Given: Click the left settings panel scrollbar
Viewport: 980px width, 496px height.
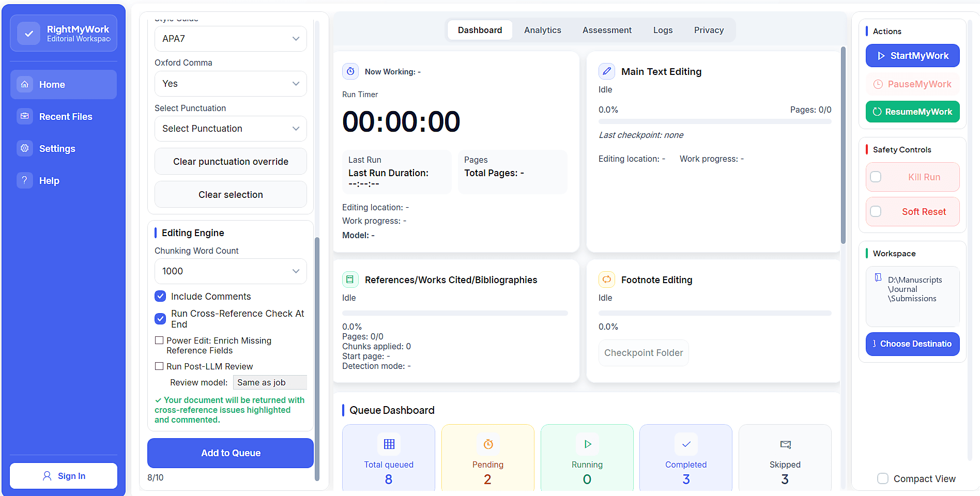Looking at the screenshot, I should 317,359.
